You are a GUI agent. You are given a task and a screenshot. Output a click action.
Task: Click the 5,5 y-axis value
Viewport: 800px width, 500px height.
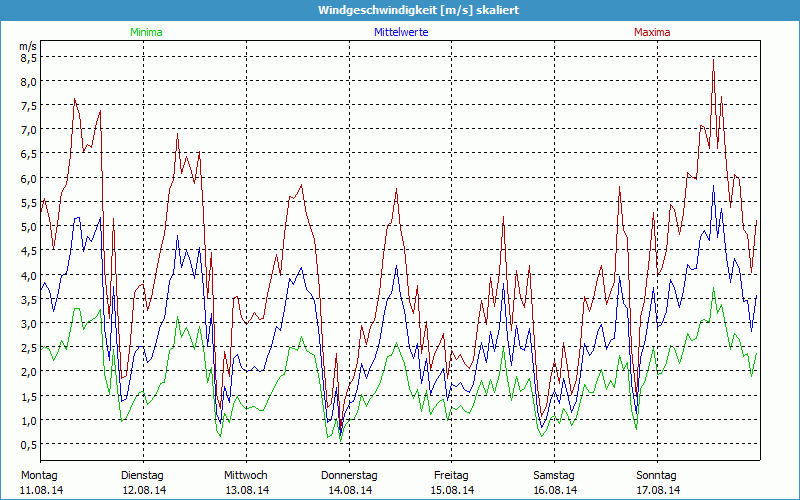click(x=29, y=203)
